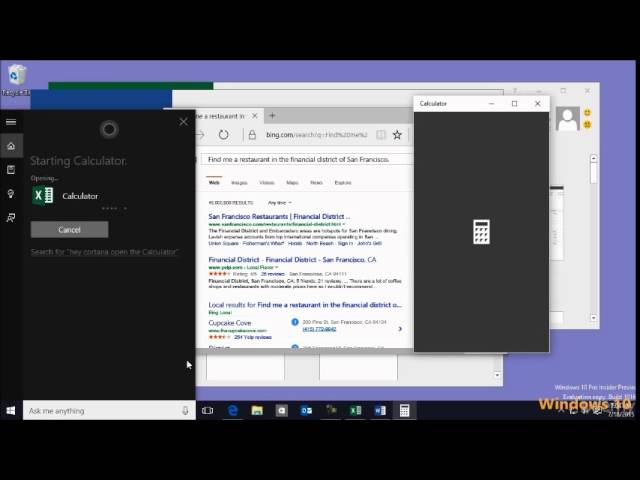Minimize the Calculator window
640x480 pixels.
click(491, 104)
